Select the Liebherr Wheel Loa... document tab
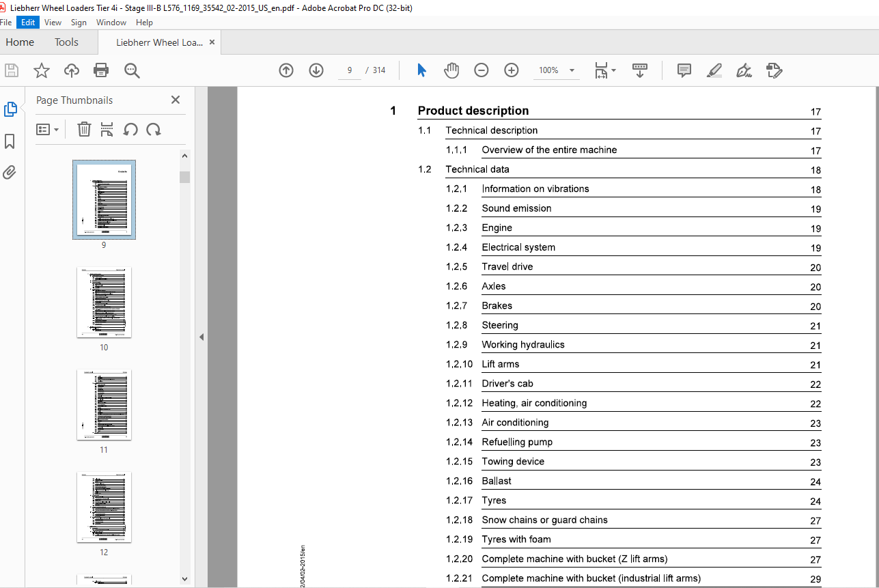This screenshot has height=588, width=879. coord(159,42)
